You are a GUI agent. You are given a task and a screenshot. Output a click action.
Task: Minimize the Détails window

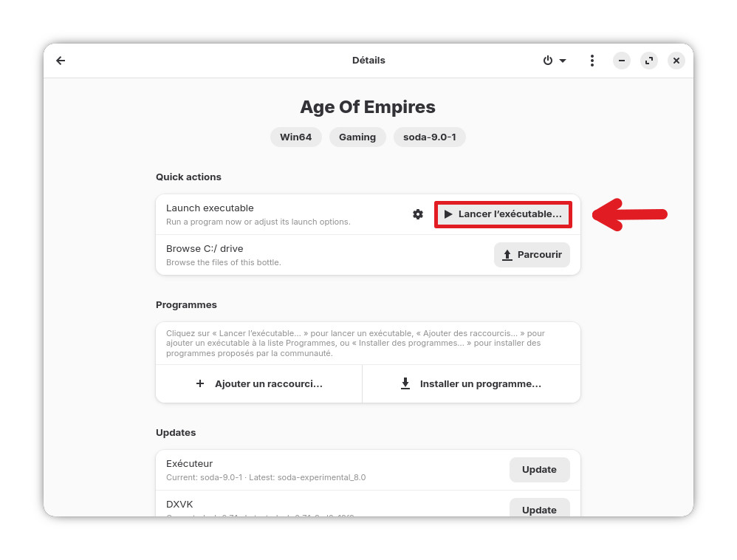(622, 61)
